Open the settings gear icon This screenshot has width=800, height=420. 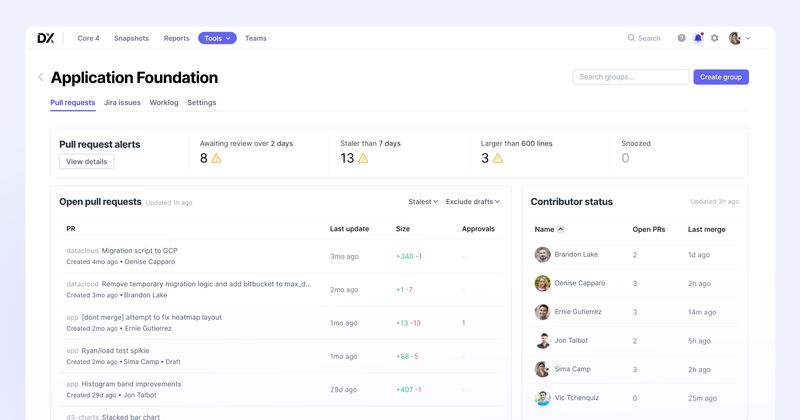pos(714,38)
